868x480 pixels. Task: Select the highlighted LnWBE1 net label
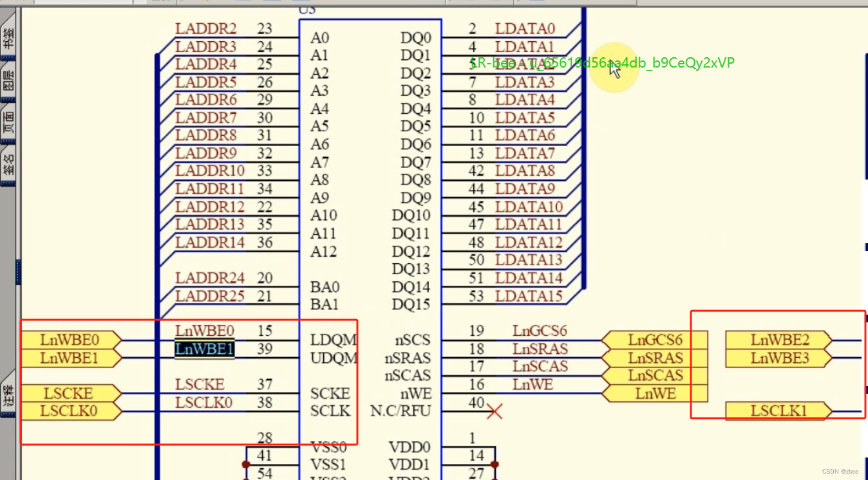[x=205, y=349]
